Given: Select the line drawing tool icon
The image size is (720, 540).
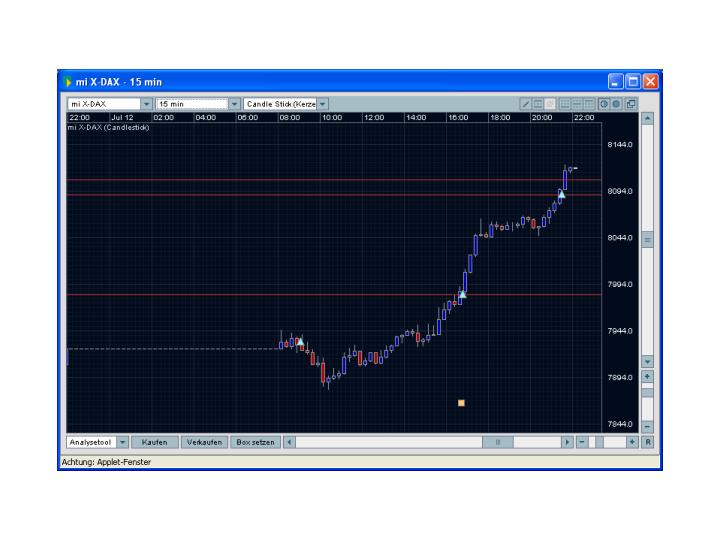Looking at the screenshot, I should coord(526,104).
